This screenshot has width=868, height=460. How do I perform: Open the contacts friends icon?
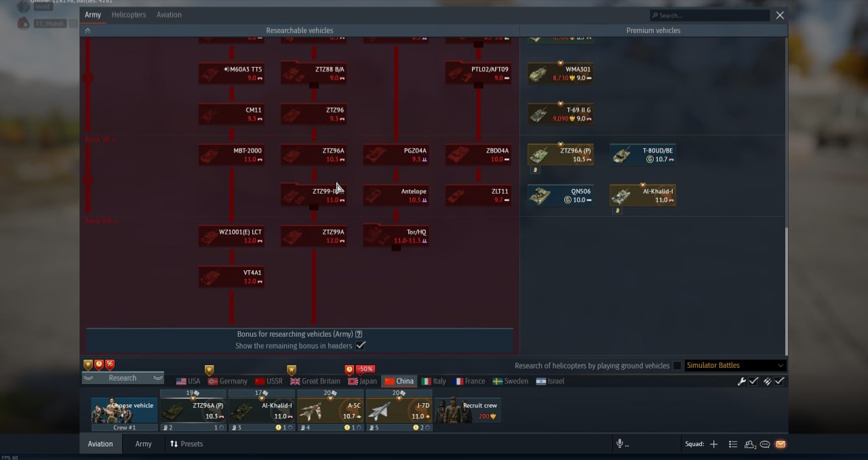750,444
